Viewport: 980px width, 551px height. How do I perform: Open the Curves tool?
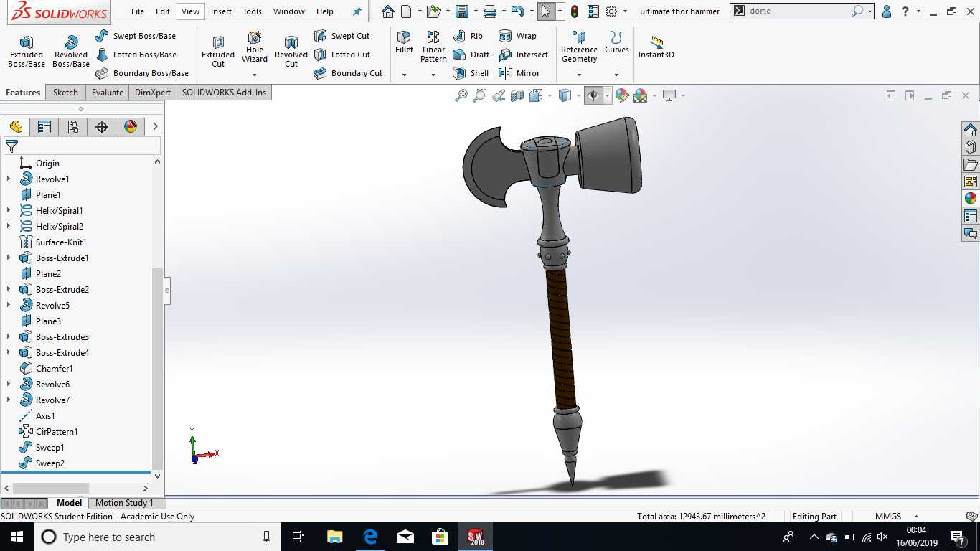[616, 42]
